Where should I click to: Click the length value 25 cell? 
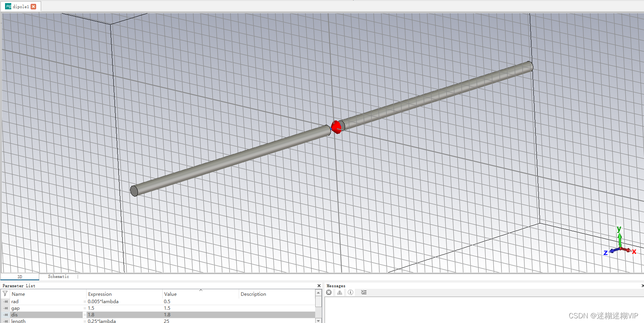(167, 321)
